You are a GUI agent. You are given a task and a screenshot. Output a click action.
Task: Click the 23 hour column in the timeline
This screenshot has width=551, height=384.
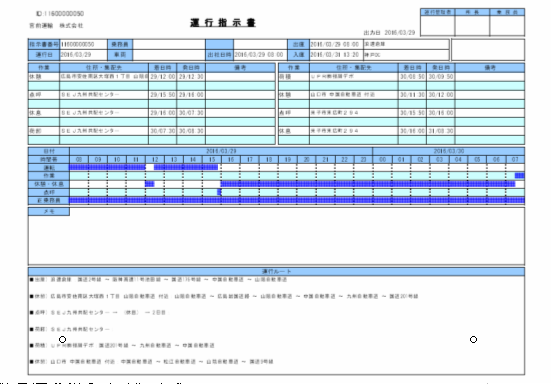(363, 160)
